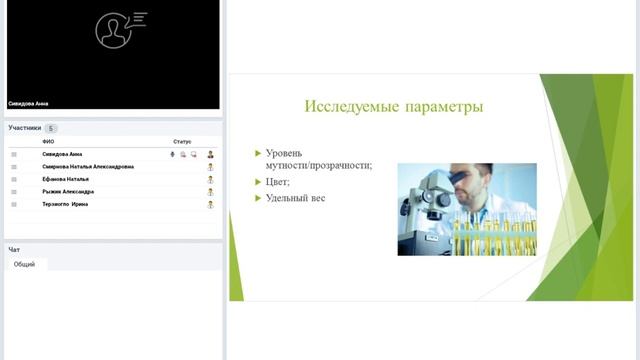This screenshot has width=640, height=360.
Task: Click the Сивидова Анна label on video
Action: tap(28, 104)
